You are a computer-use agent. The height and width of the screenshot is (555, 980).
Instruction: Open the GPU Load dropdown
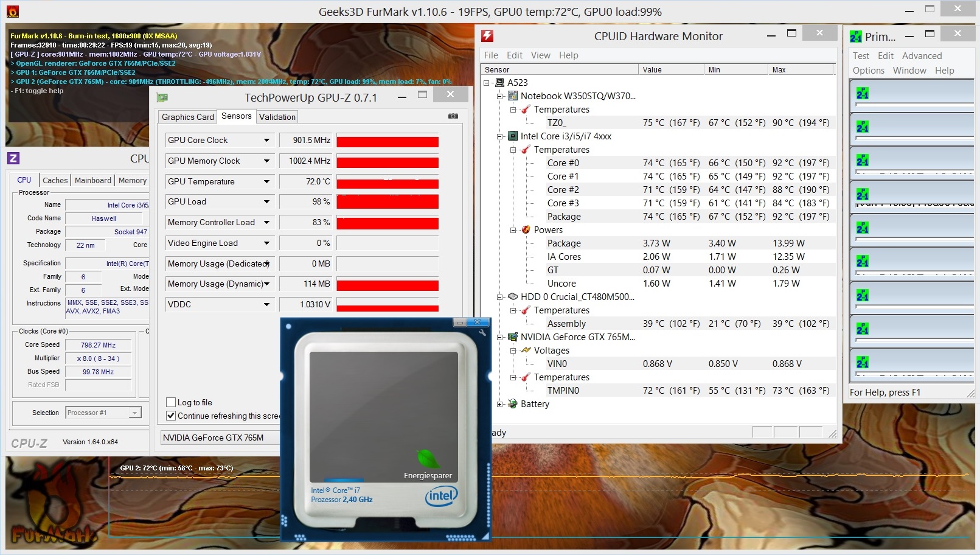(266, 201)
